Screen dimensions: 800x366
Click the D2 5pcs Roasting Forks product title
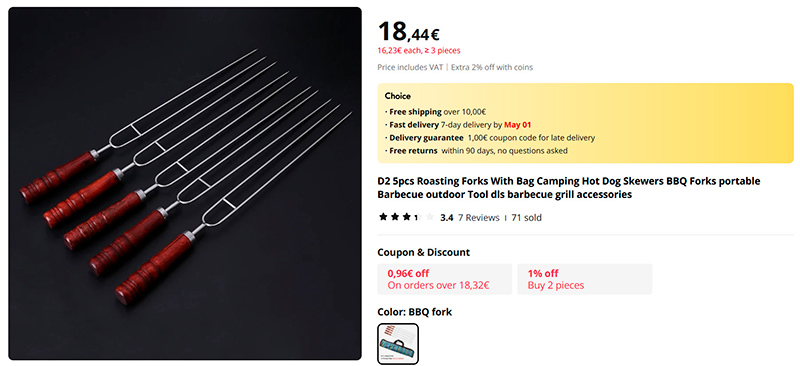(569, 188)
